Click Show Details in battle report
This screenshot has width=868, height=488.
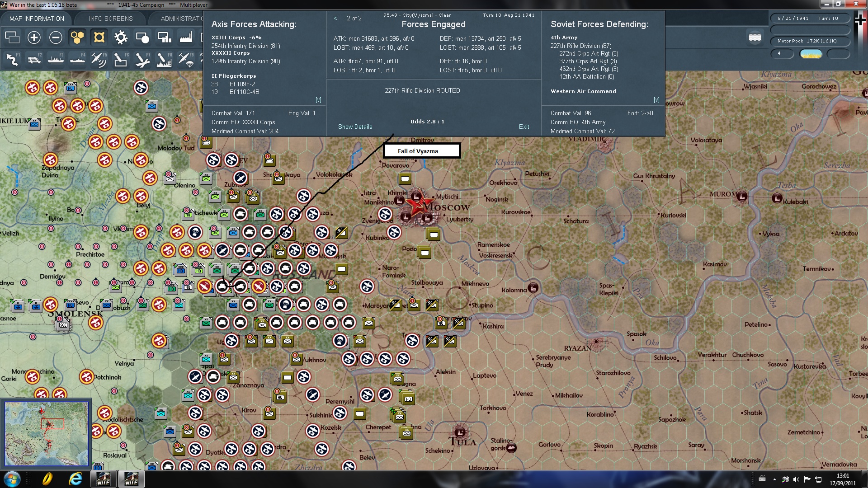[355, 127]
